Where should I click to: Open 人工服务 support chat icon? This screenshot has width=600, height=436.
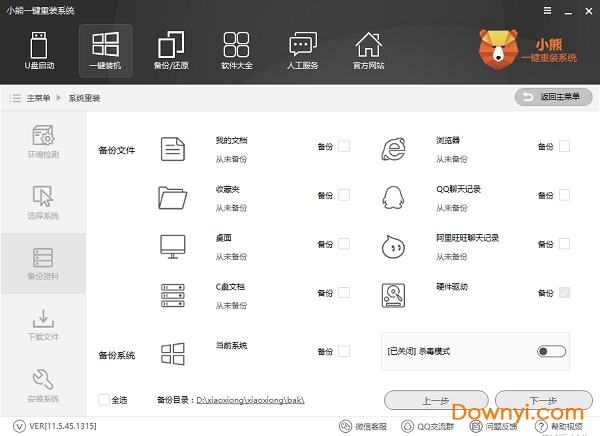(x=302, y=51)
